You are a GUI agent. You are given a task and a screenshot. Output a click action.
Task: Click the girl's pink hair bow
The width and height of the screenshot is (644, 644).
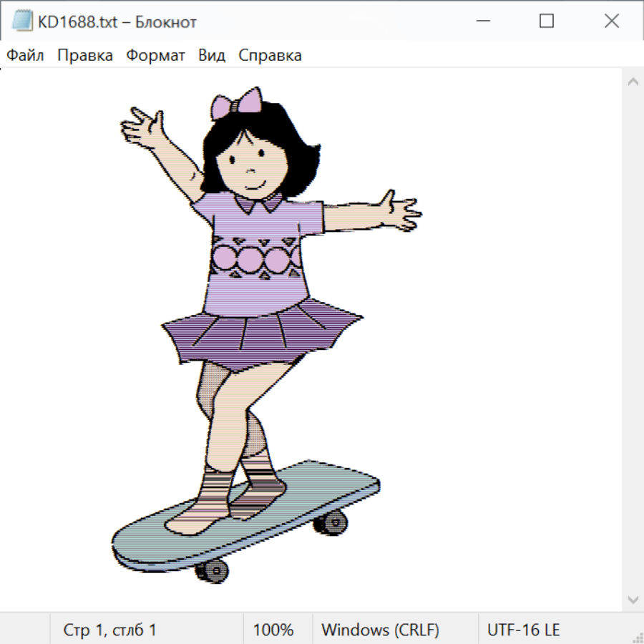(x=238, y=104)
